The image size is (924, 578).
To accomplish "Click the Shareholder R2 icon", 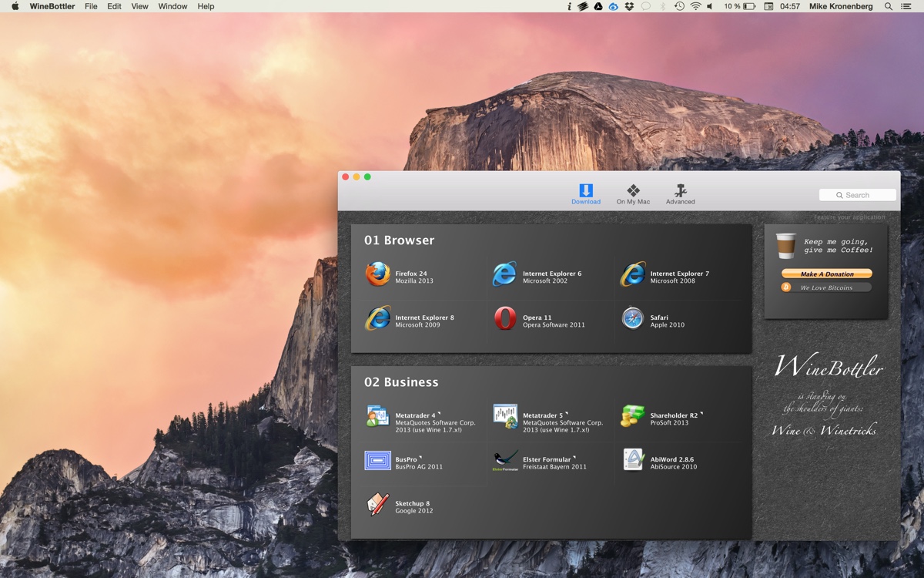I will (633, 416).
